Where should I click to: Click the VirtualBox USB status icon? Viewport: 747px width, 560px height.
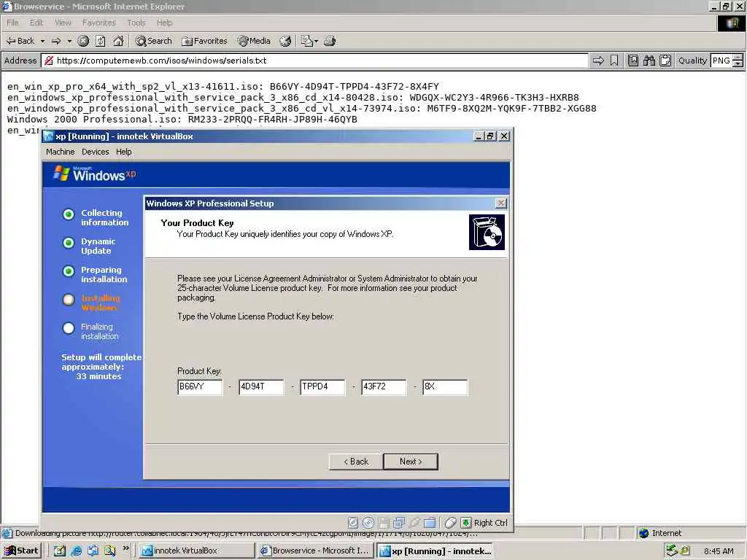point(414,522)
